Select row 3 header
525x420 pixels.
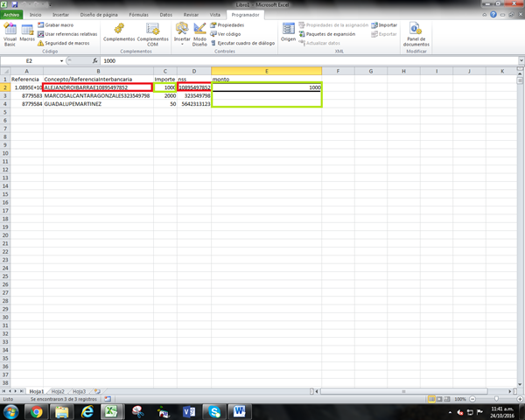click(5, 95)
